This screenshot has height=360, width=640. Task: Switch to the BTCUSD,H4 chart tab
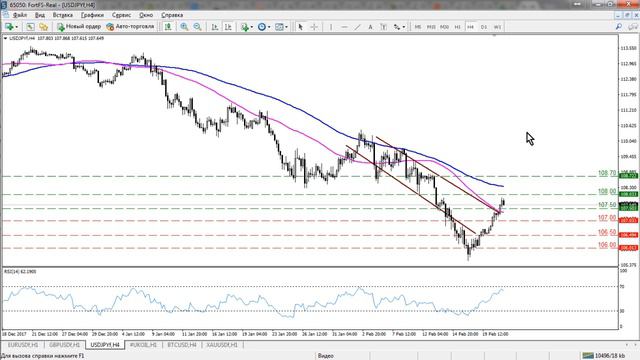click(182, 345)
